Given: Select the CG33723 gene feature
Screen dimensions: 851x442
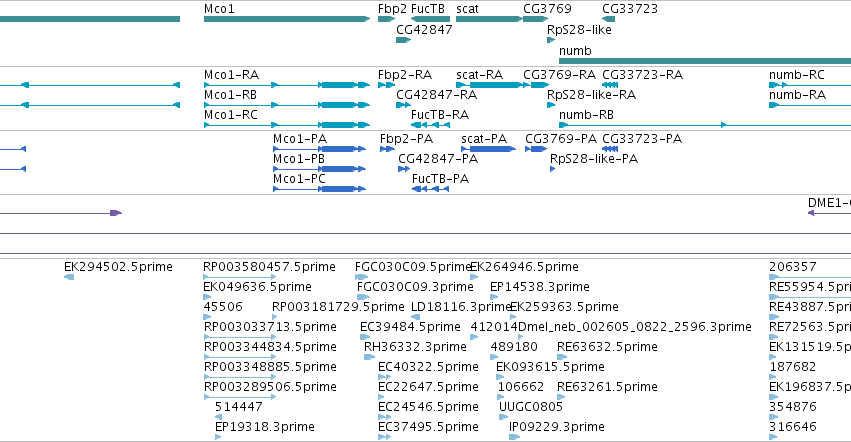Looking at the screenshot, I should (x=608, y=19).
